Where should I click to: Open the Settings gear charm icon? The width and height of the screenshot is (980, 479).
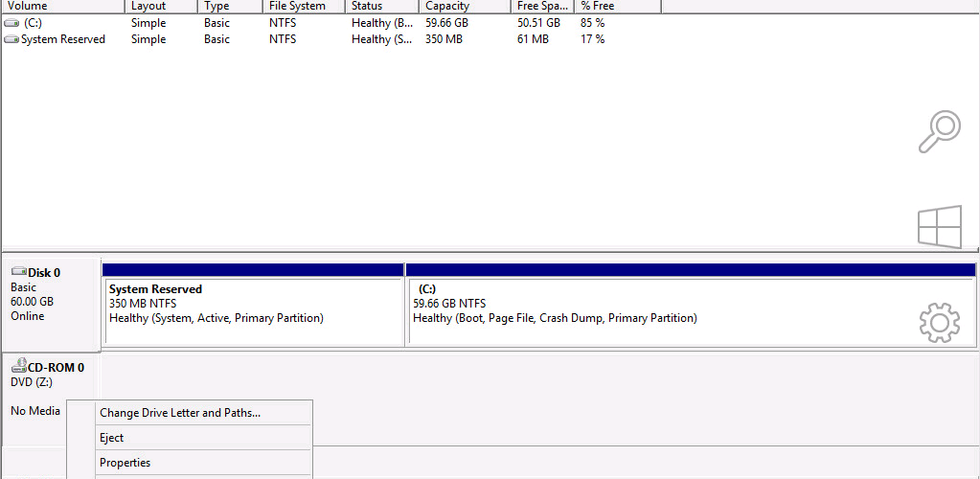940,322
